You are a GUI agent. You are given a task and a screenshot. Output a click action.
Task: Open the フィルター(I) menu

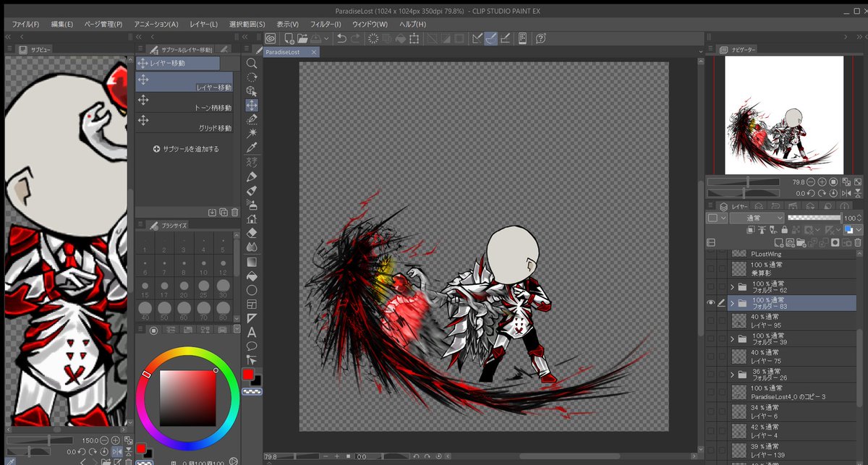(x=325, y=24)
